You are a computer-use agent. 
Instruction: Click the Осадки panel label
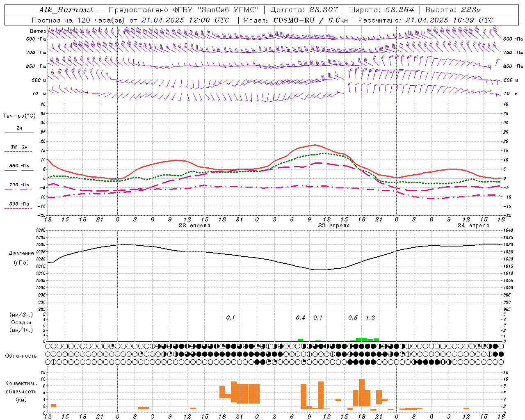(21, 322)
